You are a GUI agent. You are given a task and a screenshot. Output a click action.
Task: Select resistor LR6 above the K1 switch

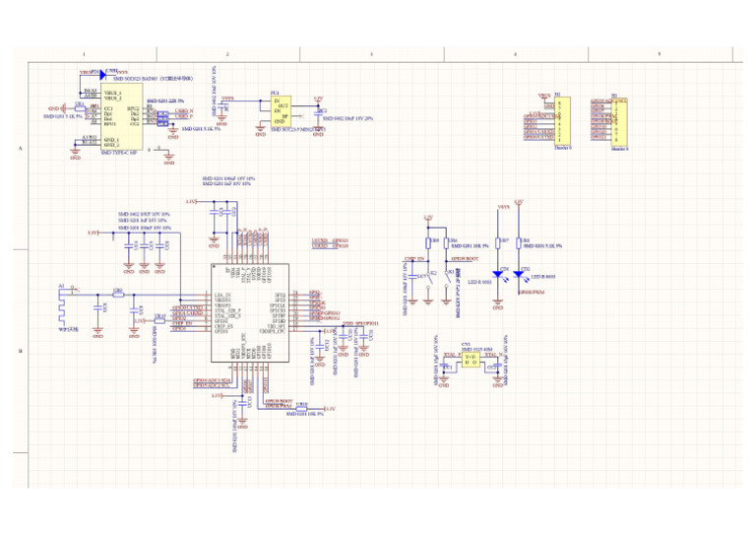tap(447, 243)
